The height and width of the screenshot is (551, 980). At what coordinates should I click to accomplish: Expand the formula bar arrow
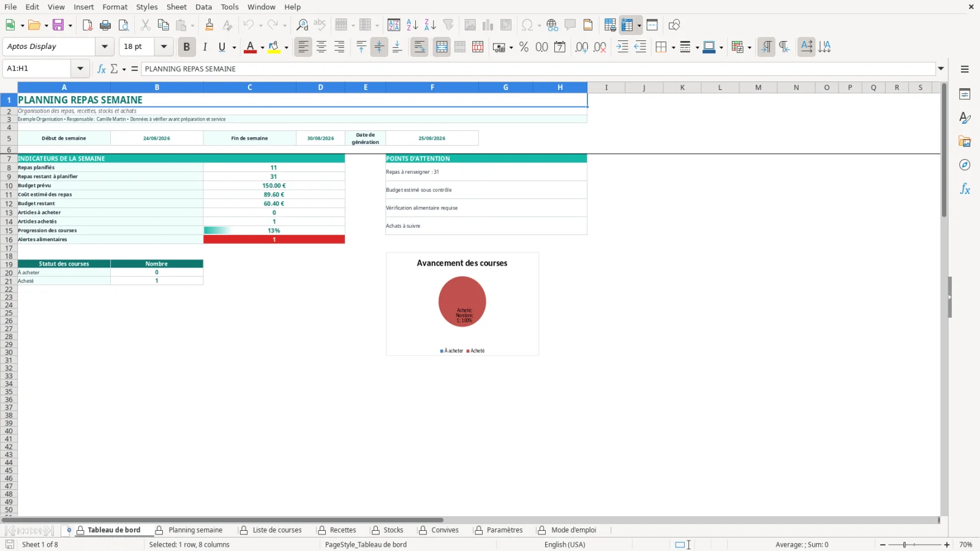941,69
